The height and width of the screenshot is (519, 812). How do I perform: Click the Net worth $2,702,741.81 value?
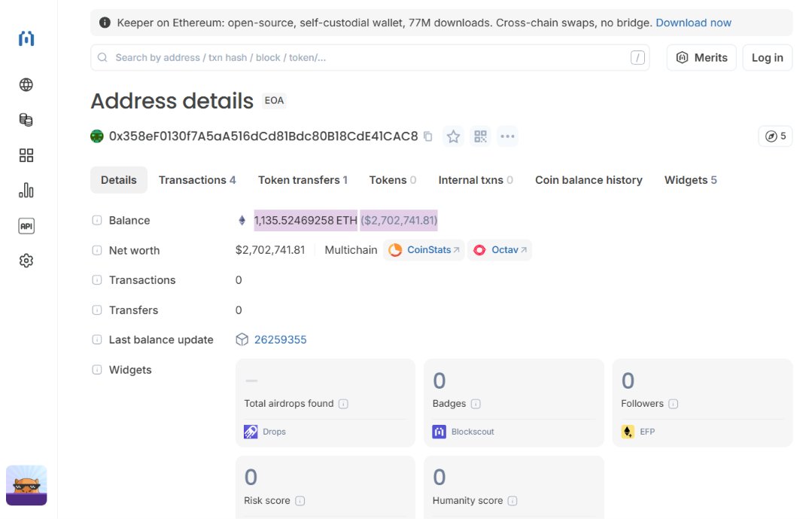270,250
